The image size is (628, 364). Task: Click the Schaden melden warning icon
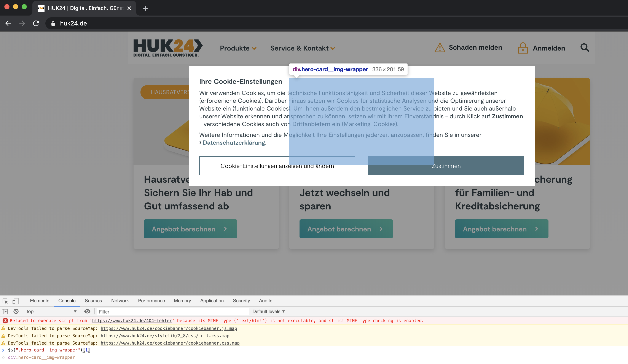(440, 47)
